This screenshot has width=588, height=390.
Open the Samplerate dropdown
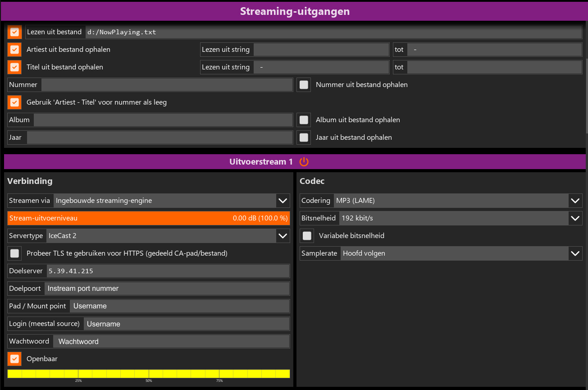575,253
